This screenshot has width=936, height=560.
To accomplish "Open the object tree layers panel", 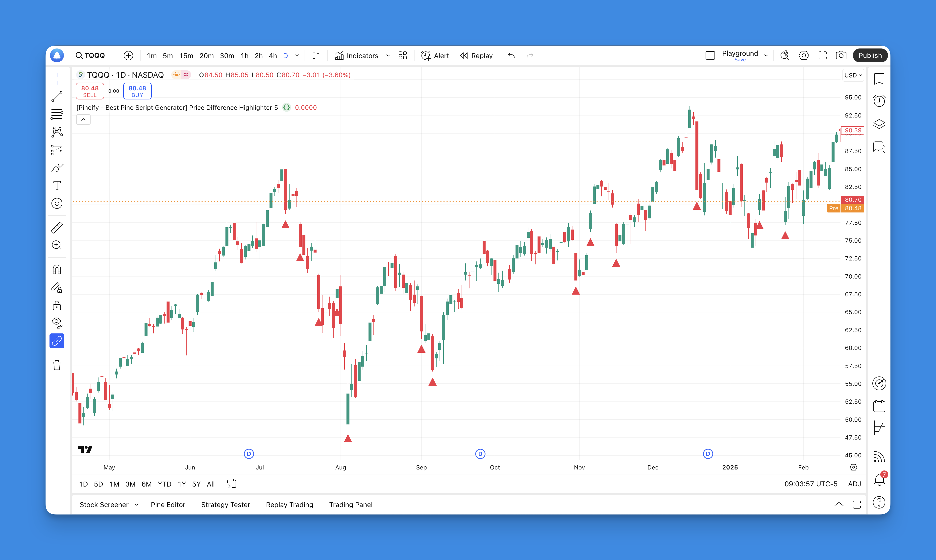I will [879, 124].
